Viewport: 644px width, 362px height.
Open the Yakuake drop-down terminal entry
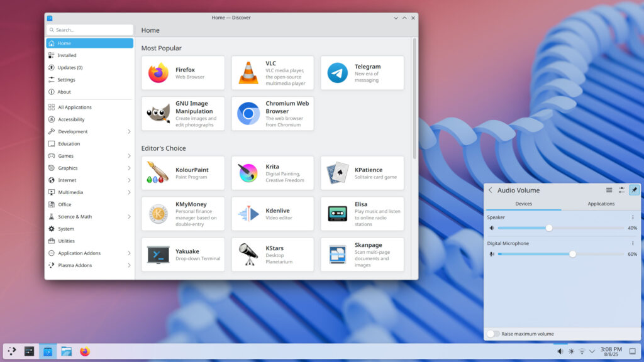183,255
